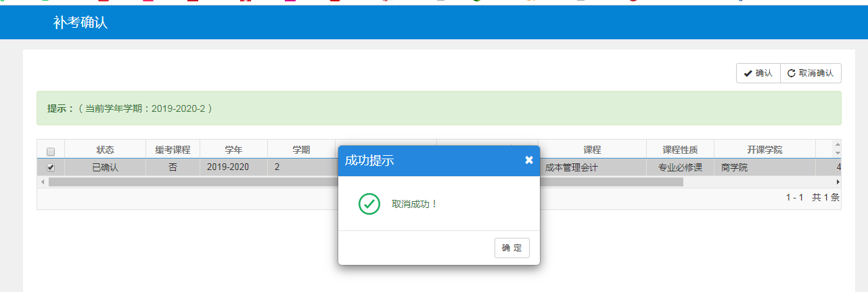
Task: Select the 课程性质 column header
Action: (680, 150)
